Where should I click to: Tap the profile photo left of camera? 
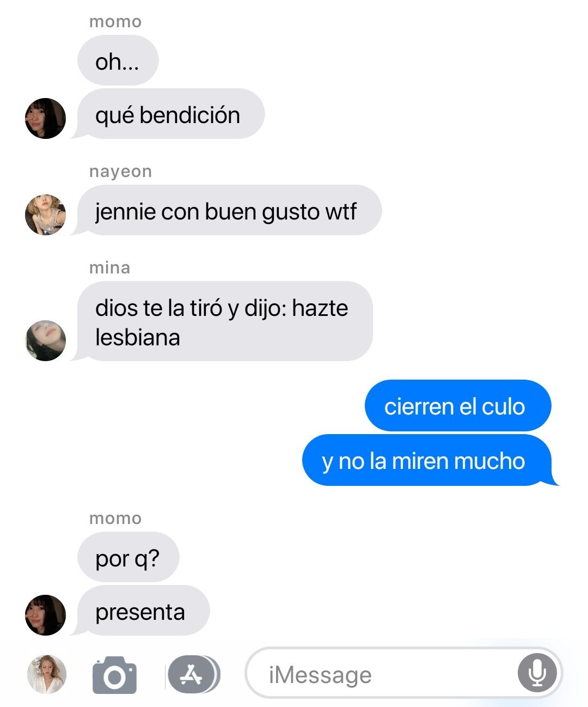coord(47,674)
